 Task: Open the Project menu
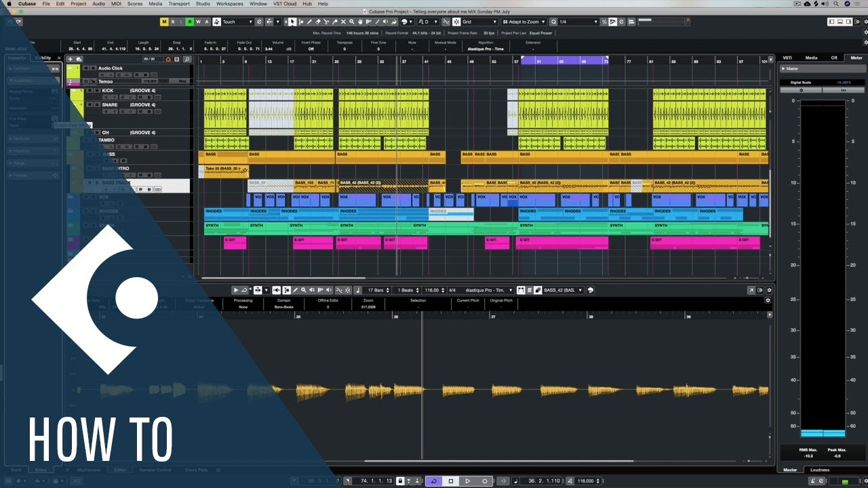[x=79, y=3]
